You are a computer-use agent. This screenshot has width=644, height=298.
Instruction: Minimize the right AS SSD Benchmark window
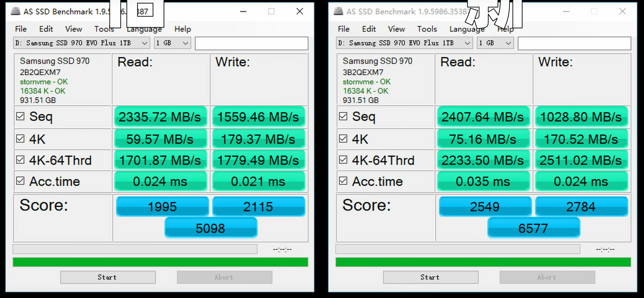pos(566,11)
